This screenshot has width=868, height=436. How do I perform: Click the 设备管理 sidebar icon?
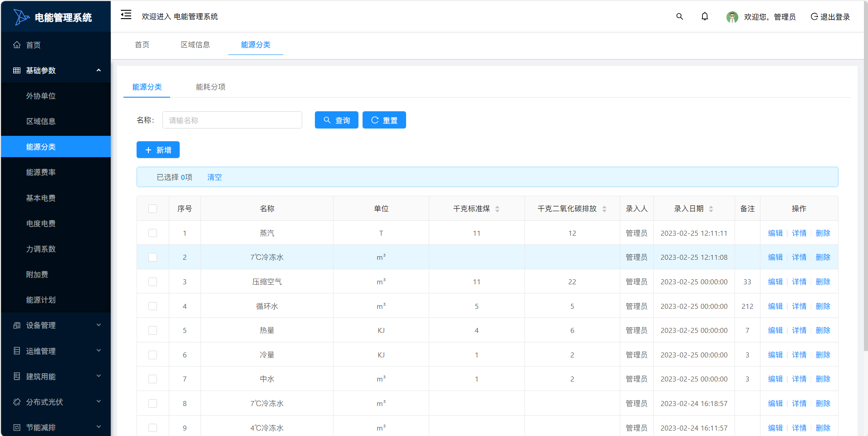(17, 325)
